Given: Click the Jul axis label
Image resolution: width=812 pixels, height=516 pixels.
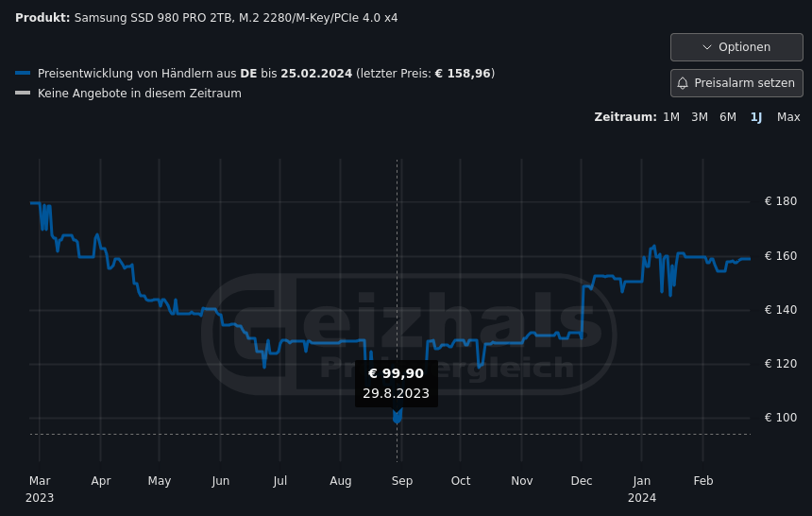Looking at the screenshot, I should coord(279,481).
